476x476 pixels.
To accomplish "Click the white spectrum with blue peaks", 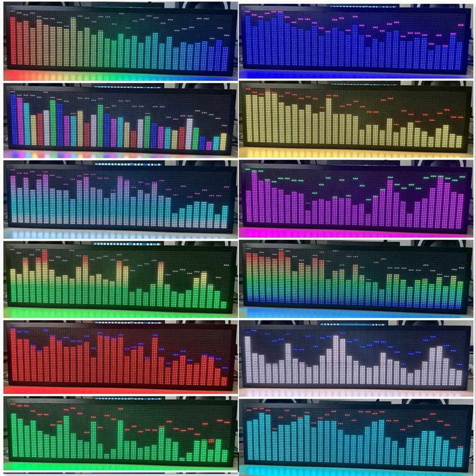I will pyautogui.click(x=356, y=356).
